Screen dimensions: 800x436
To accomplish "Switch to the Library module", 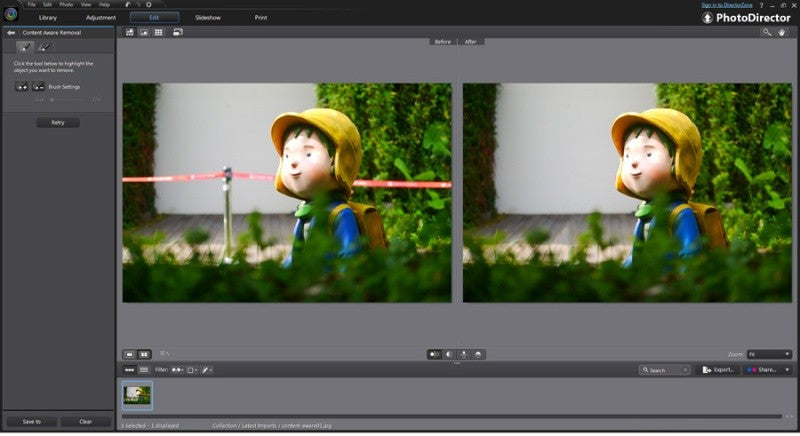I will pyautogui.click(x=48, y=18).
